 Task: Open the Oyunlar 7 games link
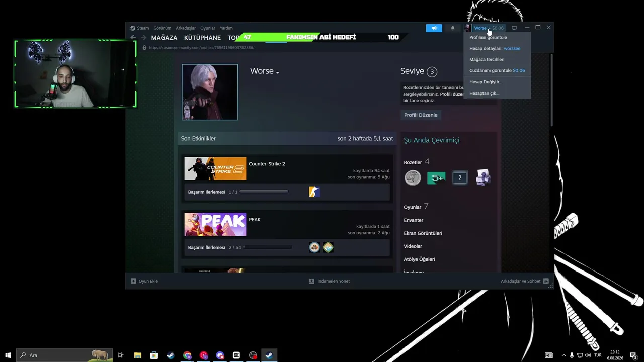pyautogui.click(x=416, y=207)
